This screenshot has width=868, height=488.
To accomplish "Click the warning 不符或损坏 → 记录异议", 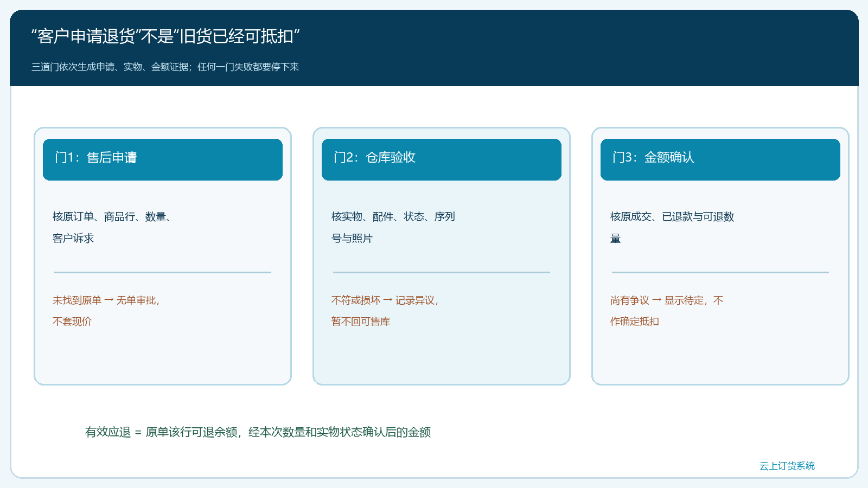I will (x=385, y=311).
